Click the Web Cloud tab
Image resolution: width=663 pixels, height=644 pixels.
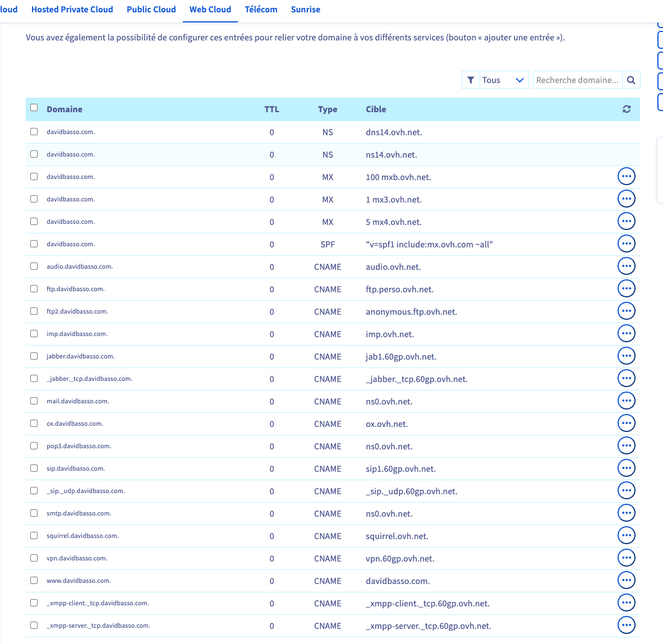210,10
